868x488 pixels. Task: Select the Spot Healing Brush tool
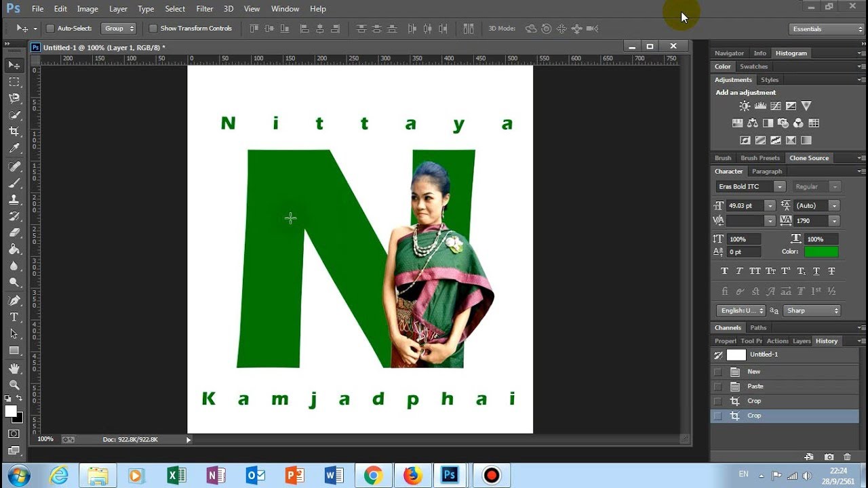[x=14, y=167]
